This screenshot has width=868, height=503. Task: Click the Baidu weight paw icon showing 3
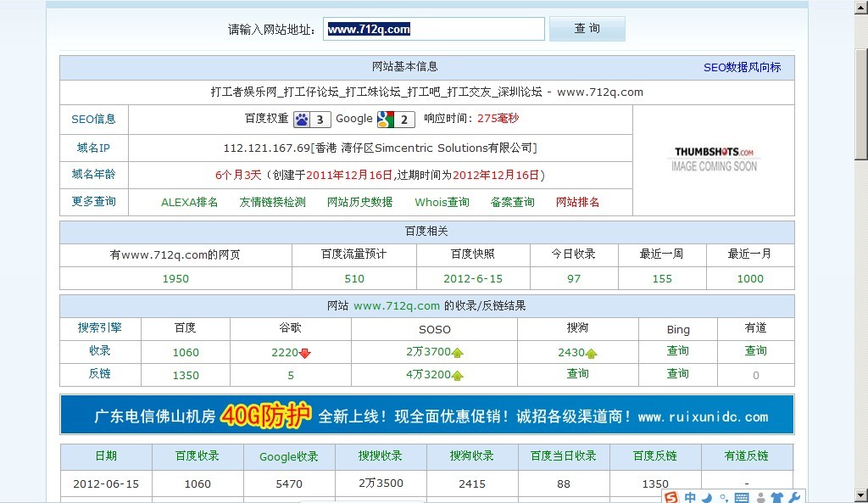tap(301, 119)
